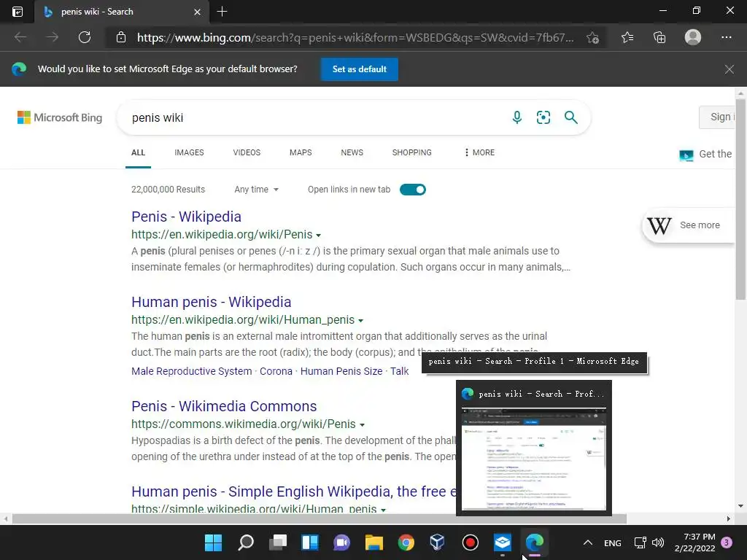
Task: Expand dropdown after en.wikipedia.org/wiki/Penis URL
Action: [318, 236]
